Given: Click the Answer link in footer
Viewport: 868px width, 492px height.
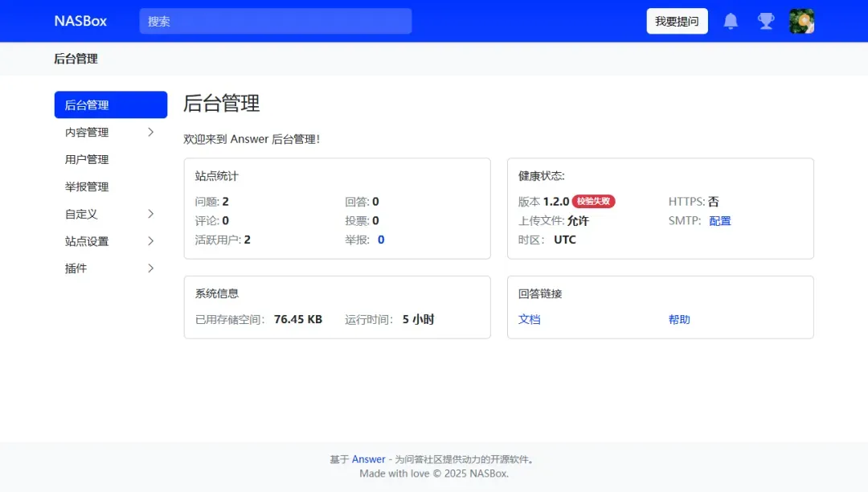Looking at the screenshot, I should click(369, 460).
